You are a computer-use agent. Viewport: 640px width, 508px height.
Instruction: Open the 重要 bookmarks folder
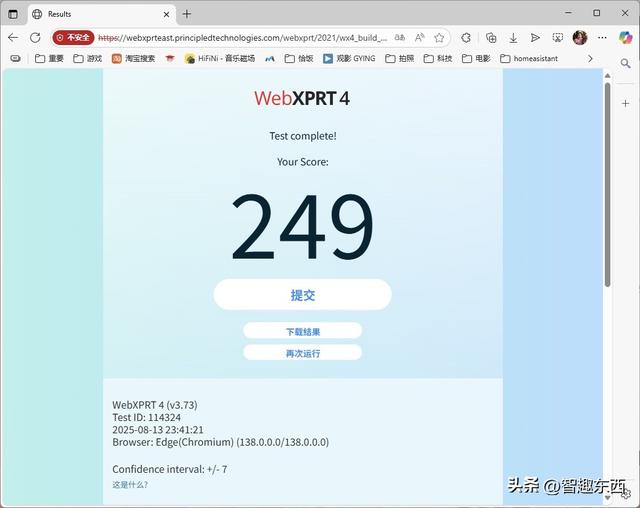point(49,59)
